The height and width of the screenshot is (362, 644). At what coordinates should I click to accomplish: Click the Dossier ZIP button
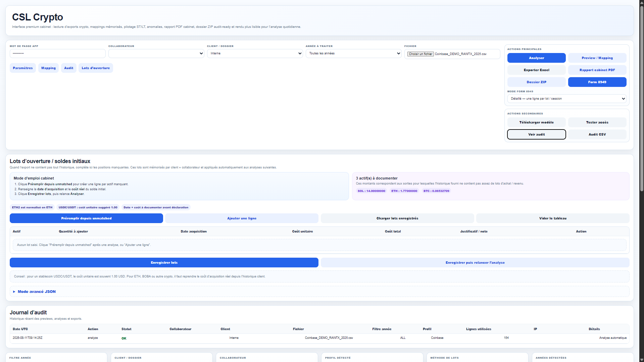pos(536,82)
